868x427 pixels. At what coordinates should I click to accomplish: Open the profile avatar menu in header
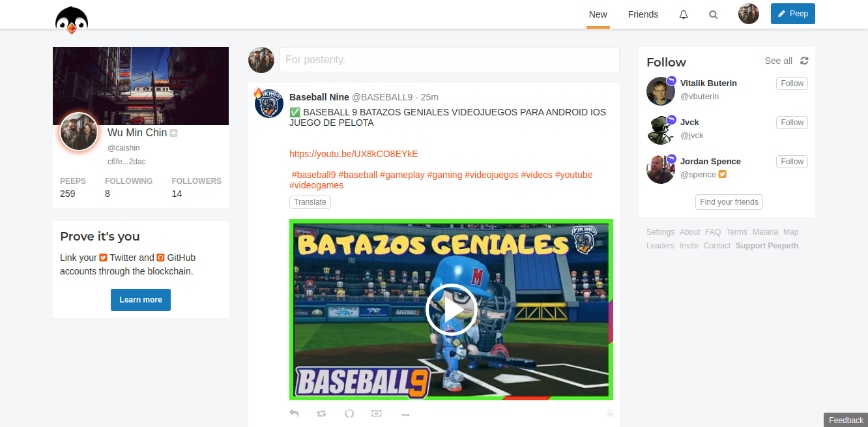tap(749, 14)
